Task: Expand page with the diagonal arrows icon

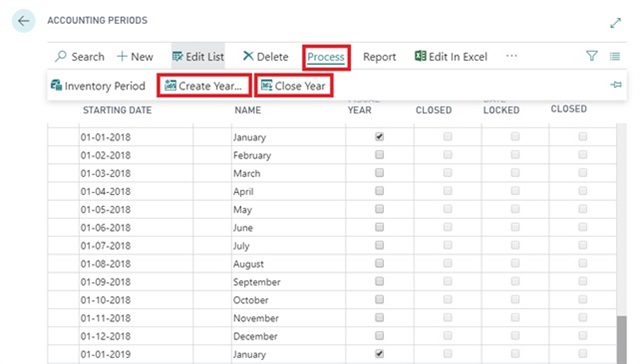Action: (615, 23)
